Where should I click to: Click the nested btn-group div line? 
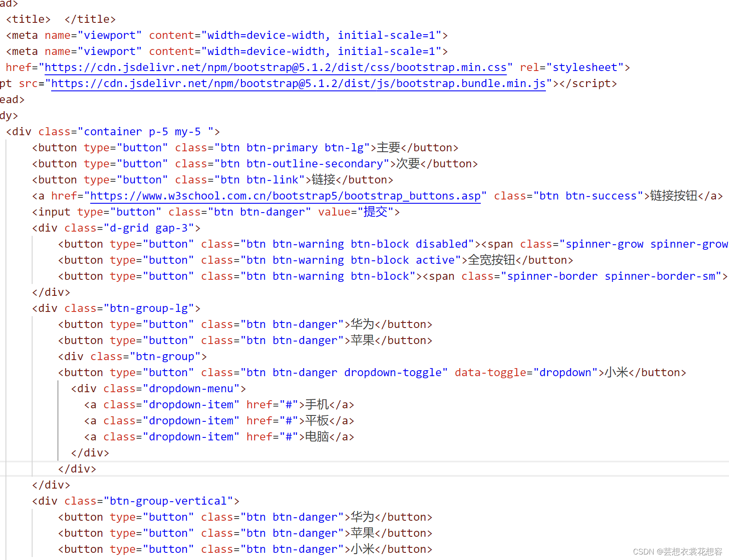tap(132, 357)
